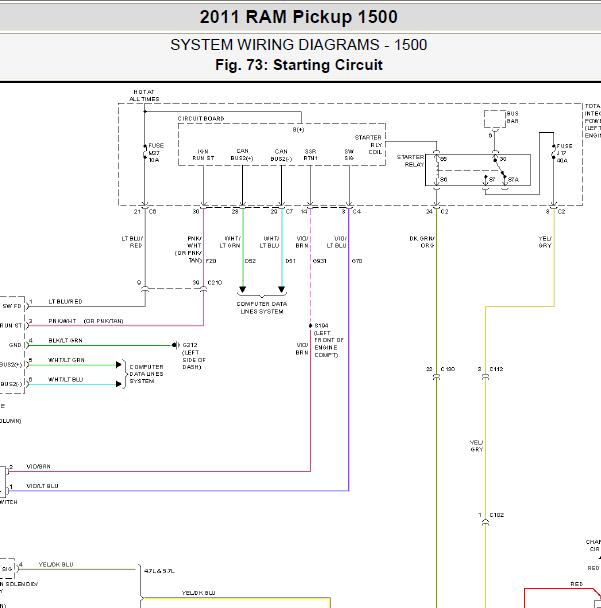This screenshot has height=608, width=601.
Task: Click the "30" relay terminal label
Action: [503, 159]
